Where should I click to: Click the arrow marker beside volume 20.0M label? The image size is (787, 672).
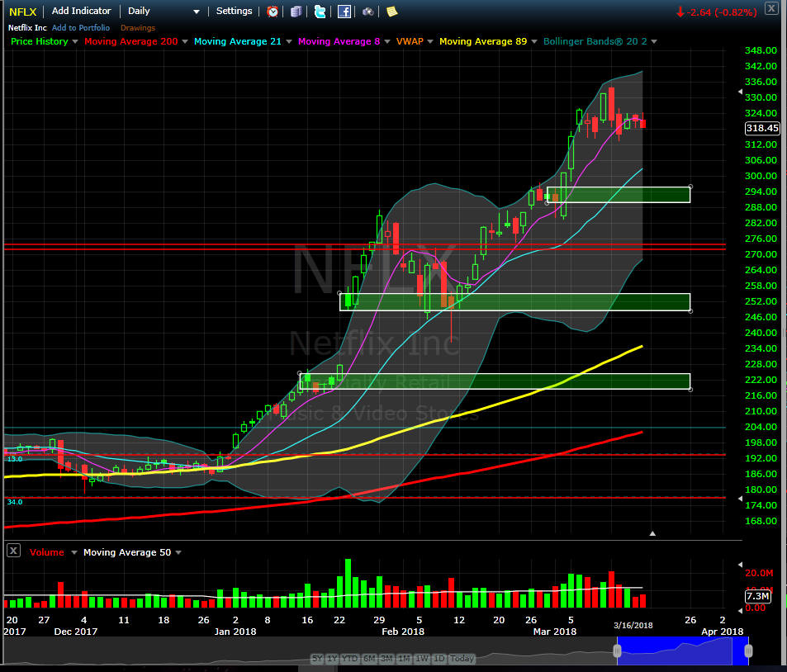(x=740, y=565)
